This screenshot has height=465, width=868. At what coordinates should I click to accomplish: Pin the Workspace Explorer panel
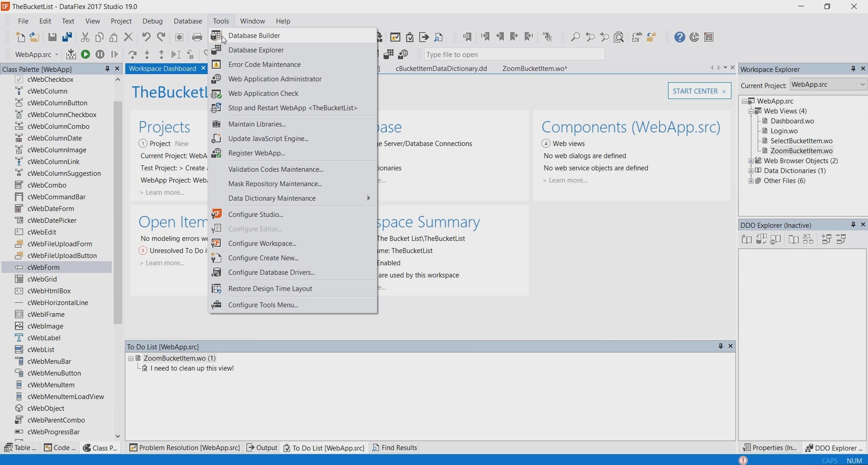point(853,69)
